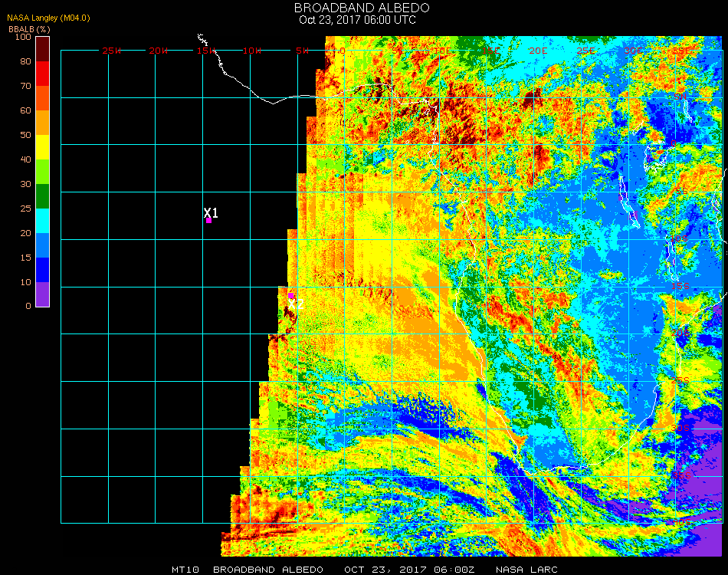728x575 pixels.
Task: Click the legend value '10'
Action: point(25,282)
